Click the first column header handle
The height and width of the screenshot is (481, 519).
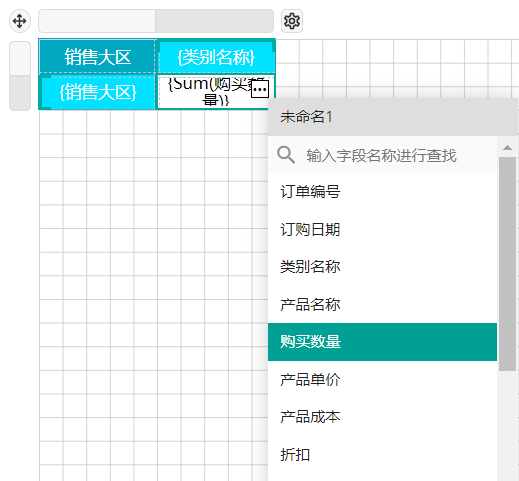coord(97,21)
